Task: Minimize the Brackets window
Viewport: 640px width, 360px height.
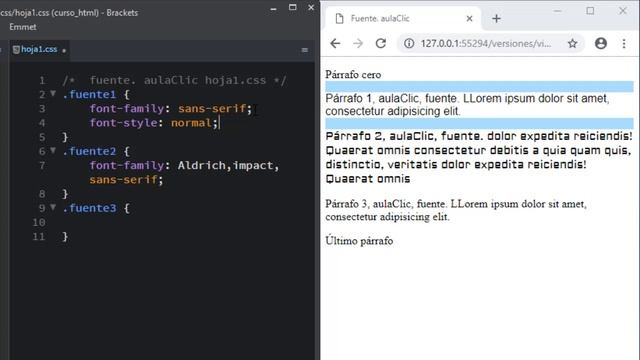Action: coord(273,8)
